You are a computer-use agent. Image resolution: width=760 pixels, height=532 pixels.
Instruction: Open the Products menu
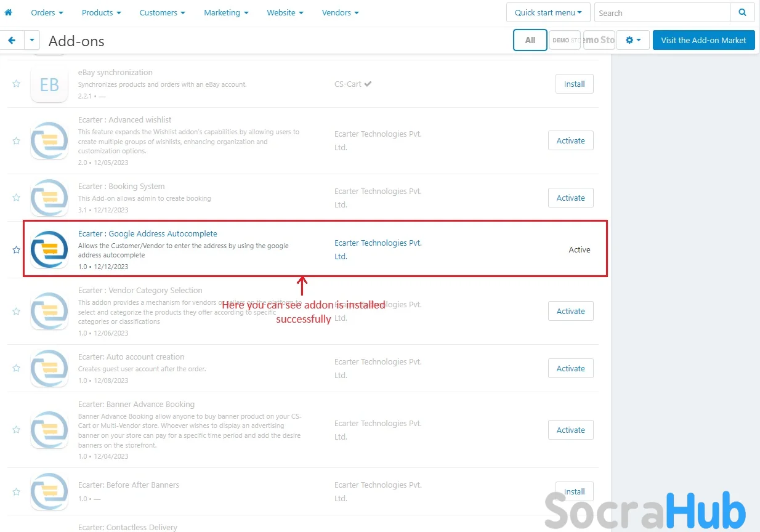102,12
